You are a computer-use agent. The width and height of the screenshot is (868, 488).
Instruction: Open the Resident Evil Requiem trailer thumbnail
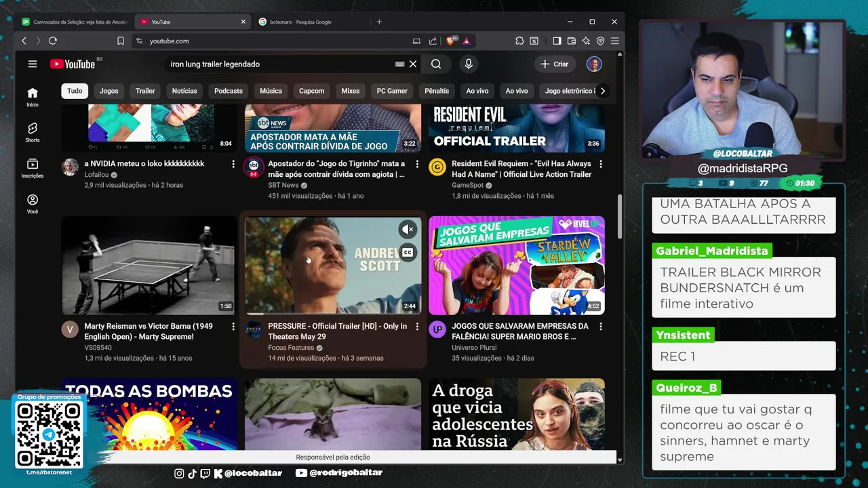517,129
